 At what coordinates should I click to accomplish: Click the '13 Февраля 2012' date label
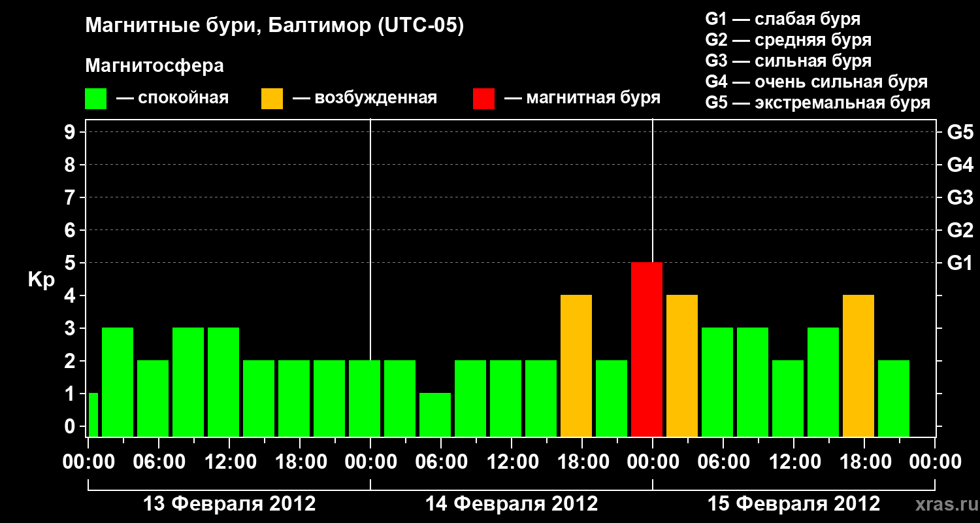[x=229, y=504]
